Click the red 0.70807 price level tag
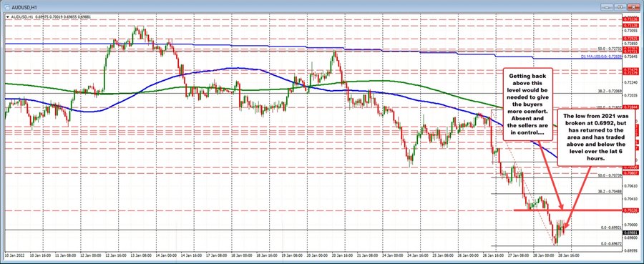This screenshot has height=264, width=644. point(631,174)
